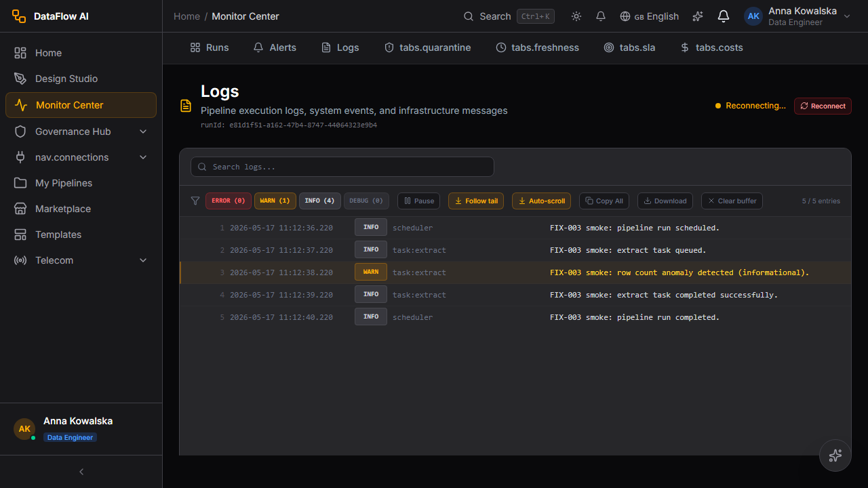This screenshot has height=488, width=868.
Task: Expand the Telecom chevron
Action: click(143, 260)
